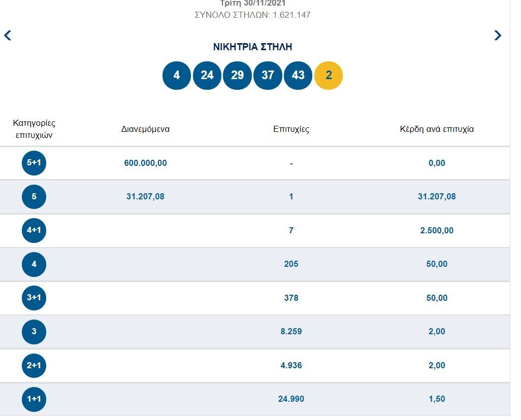Click the yellow Joker ball 2
The image size is (521, 420).
click(x=329, y=76)
